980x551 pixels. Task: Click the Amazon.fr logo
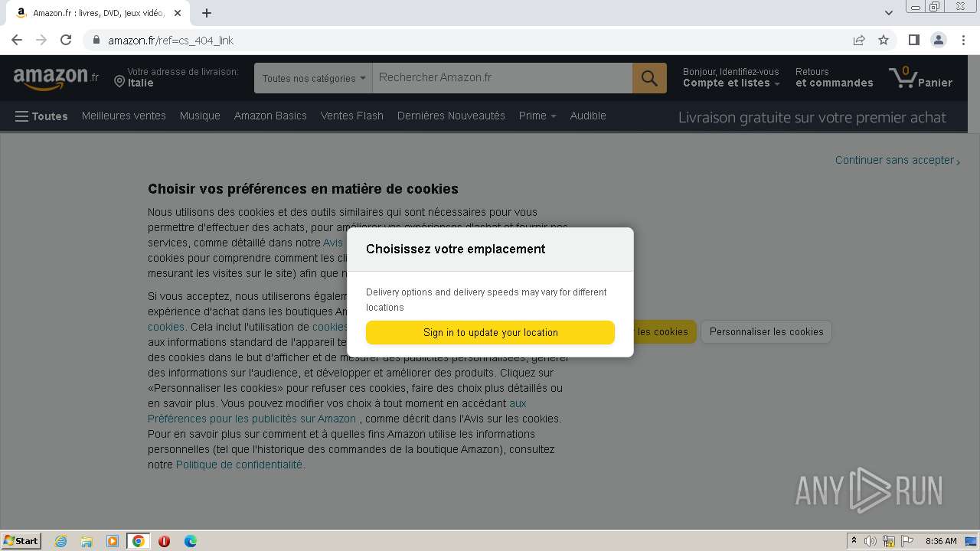(x=56, y=78)
